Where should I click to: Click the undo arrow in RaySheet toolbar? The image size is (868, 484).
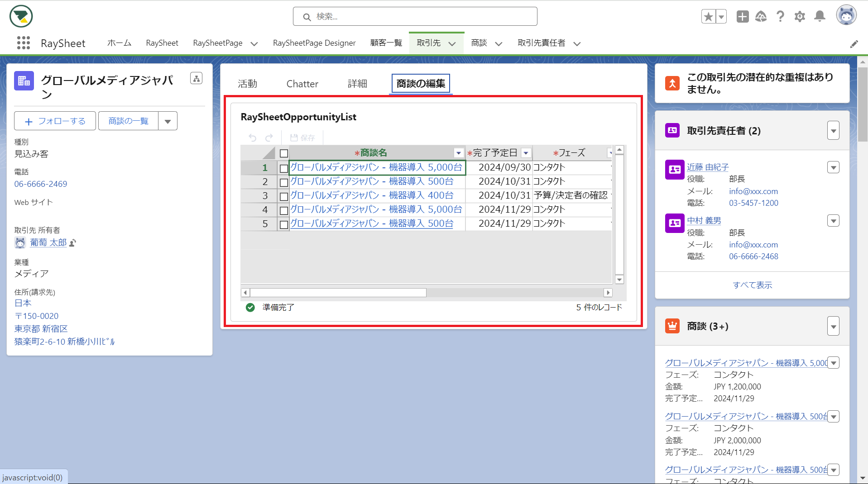click(253, 138)
